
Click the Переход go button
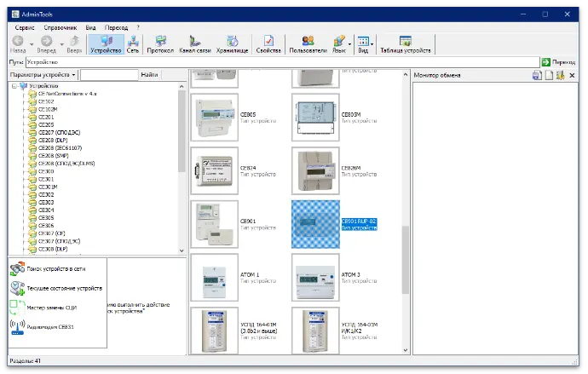(x=557, y=62)
